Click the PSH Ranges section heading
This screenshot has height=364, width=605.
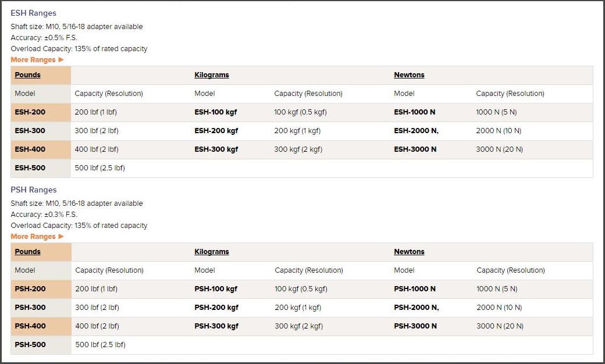tap(34, 190)
